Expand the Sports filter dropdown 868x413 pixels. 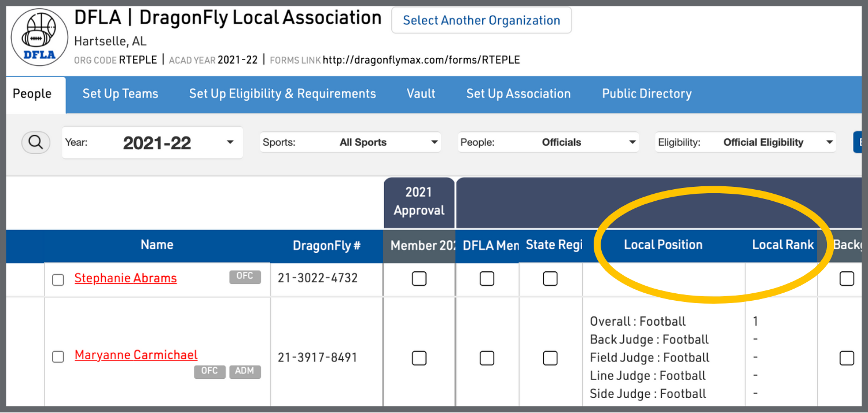(350, 142)
